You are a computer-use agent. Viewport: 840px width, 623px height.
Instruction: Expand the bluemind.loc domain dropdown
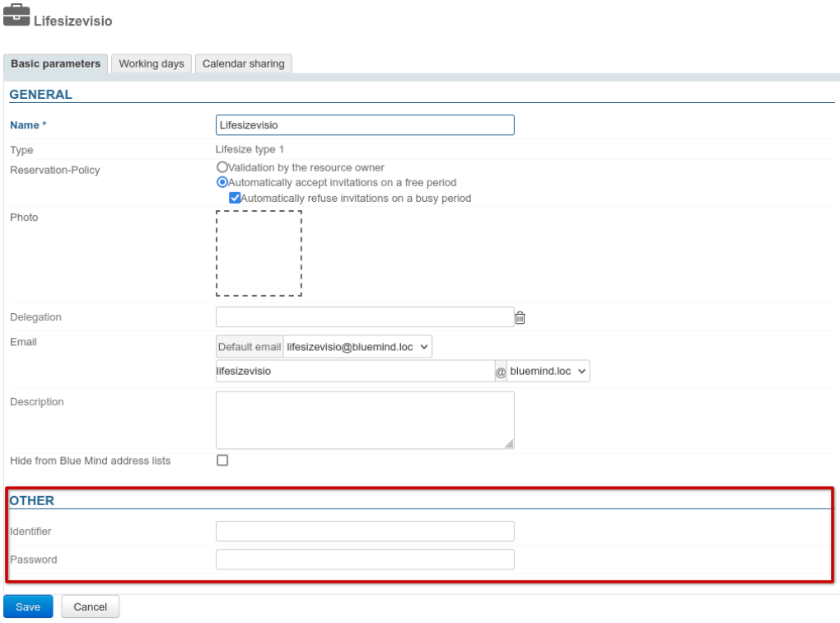tap(548, 372)
